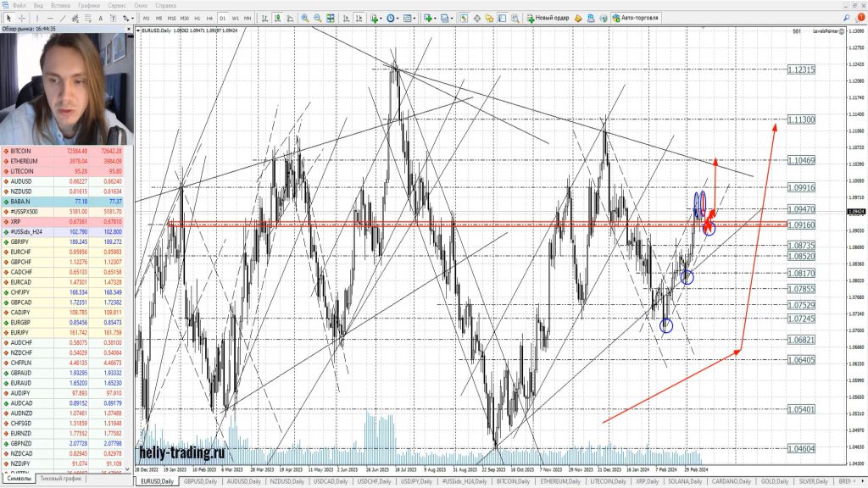Select the BITCOIN row in Market Watch

tap(25, 151)
